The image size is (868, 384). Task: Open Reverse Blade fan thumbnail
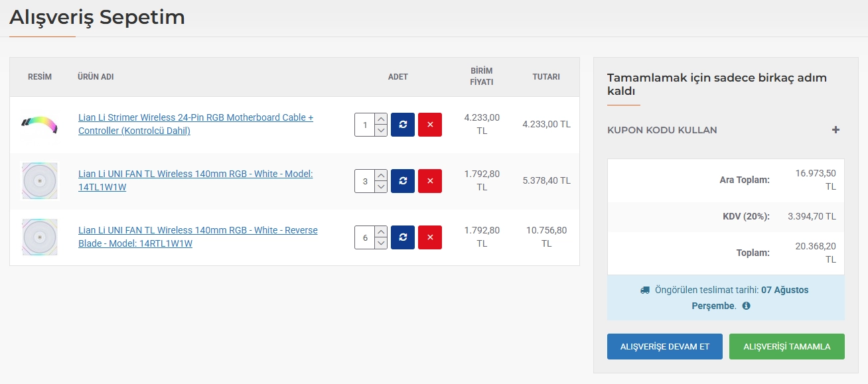pyautogui.click(x=40, y=237)
